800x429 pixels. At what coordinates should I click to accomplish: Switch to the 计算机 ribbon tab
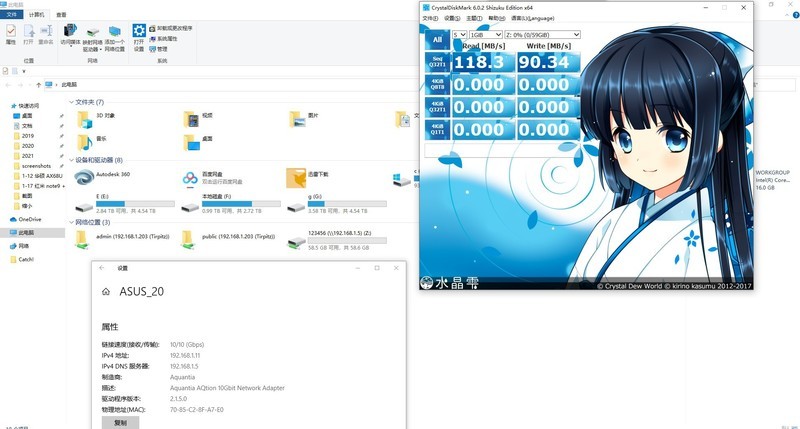coord(37,14)
